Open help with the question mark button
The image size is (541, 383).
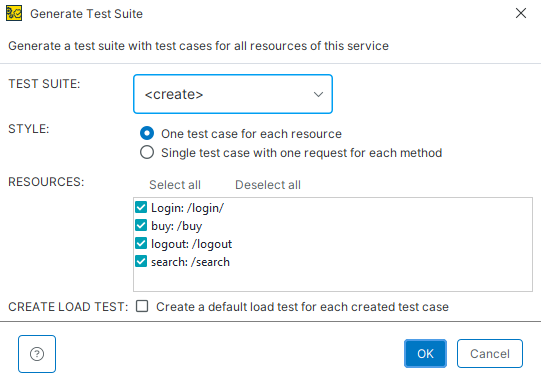(x=37, y=354)
